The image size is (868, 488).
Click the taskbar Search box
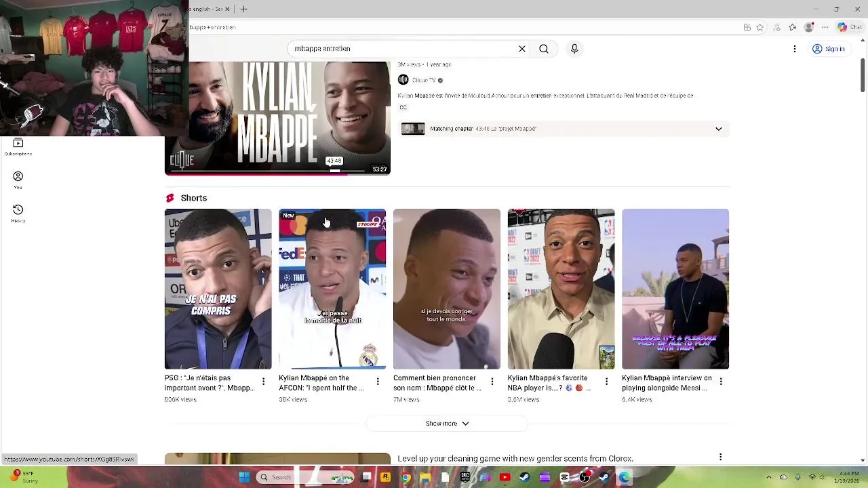(307, 477)
